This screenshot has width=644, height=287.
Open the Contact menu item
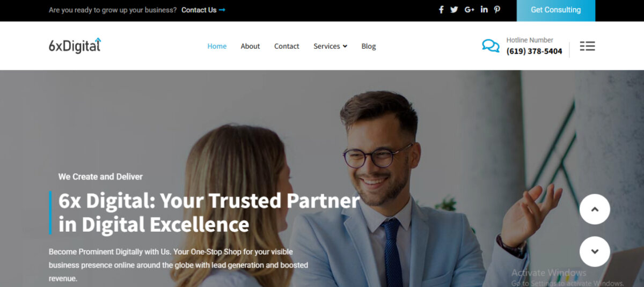[x=287, y=46]
